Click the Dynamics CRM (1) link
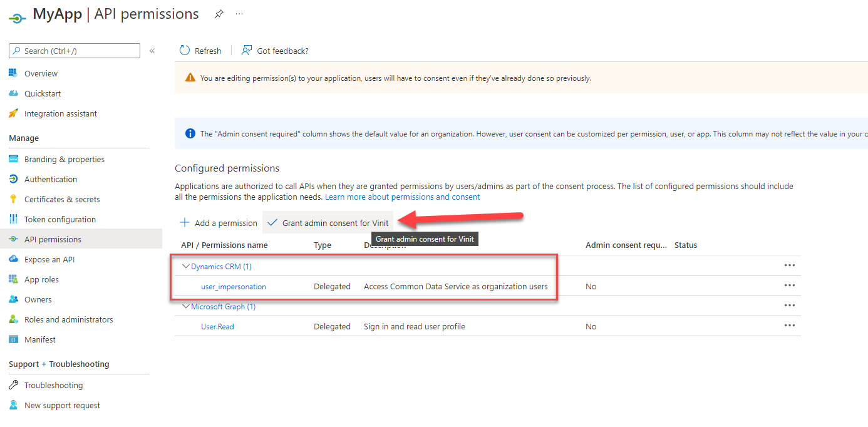The height and width of the screenshot is (427, 868). (x=221, y=266)
